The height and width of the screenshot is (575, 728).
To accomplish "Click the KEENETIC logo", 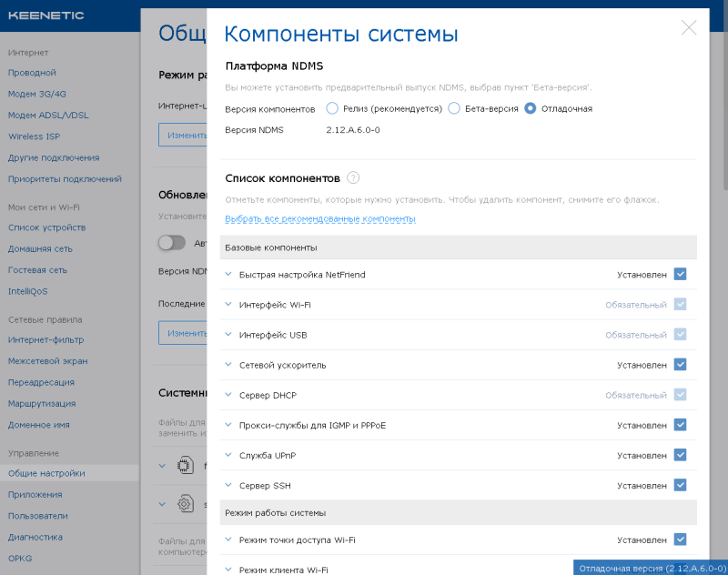I will tap(46, 15).
